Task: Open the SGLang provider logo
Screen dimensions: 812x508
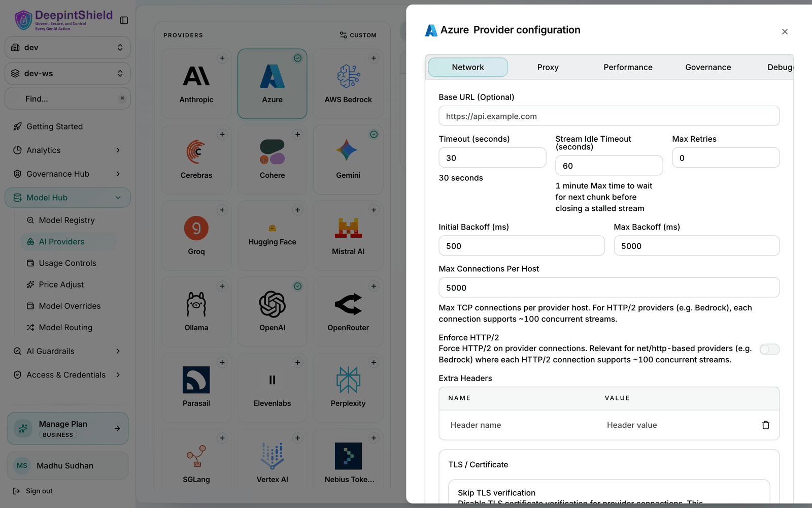Action: (x=196, y=456)
